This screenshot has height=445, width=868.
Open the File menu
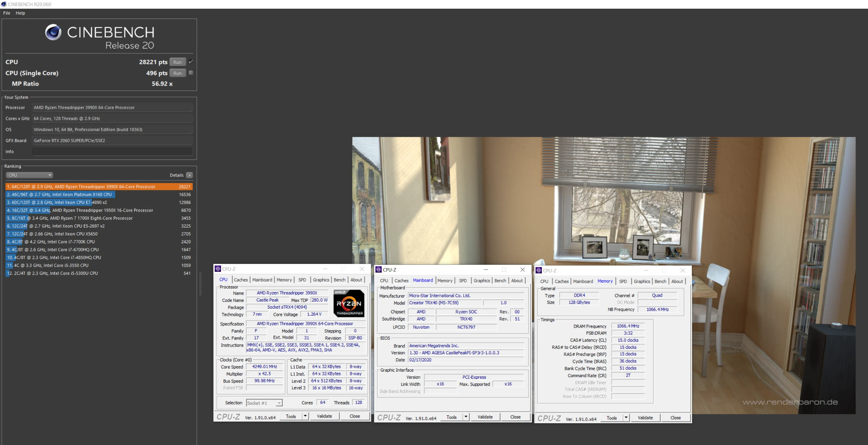(x=7, y=13)
